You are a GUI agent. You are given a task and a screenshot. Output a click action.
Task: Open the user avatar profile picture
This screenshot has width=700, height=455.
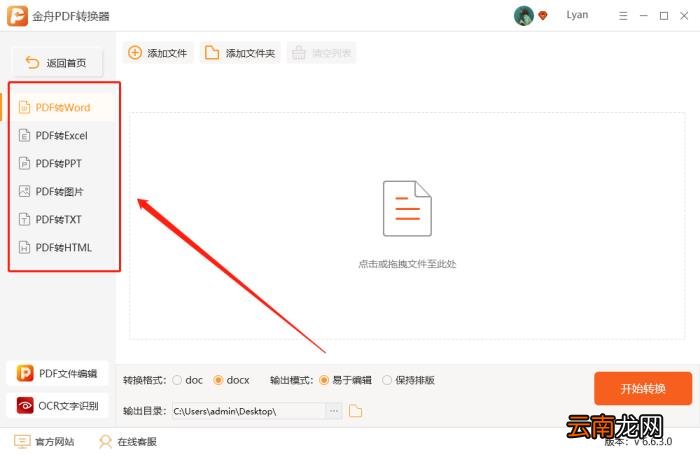(x=524, y=16)
